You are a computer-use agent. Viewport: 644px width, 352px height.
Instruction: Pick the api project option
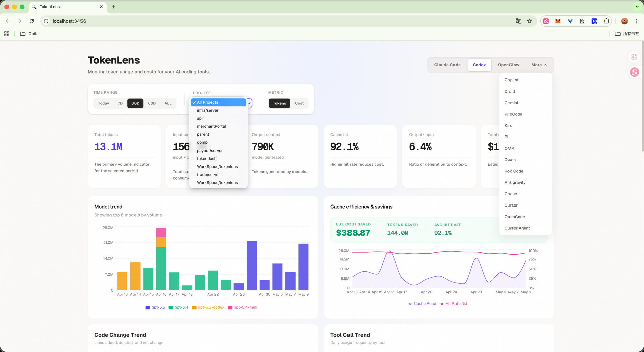point(218,118)
